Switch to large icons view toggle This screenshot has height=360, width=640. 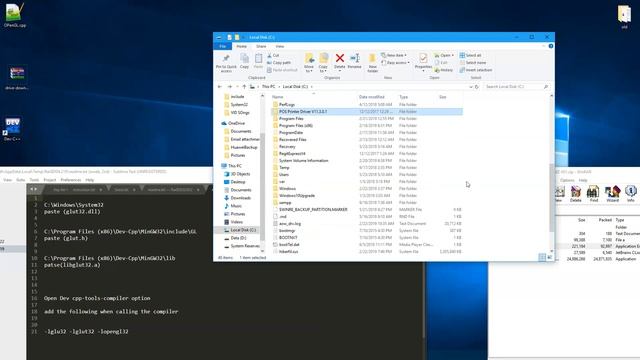pos(549,257)
